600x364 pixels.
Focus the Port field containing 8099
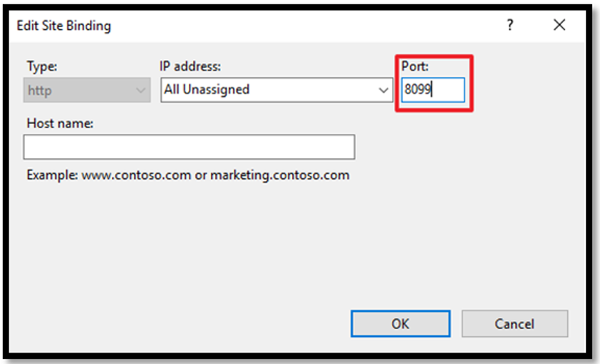coord(433,90)
